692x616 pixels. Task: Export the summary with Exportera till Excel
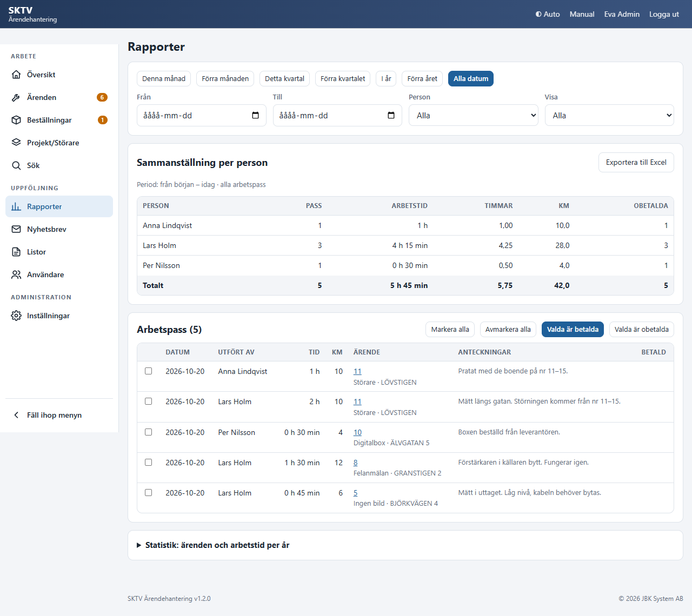(x=636, y=162)
